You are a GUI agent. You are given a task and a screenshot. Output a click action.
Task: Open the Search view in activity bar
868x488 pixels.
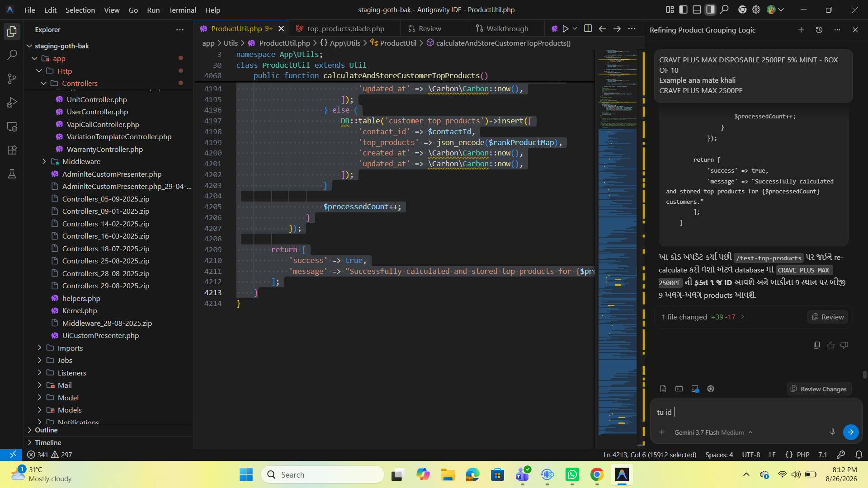12,55
